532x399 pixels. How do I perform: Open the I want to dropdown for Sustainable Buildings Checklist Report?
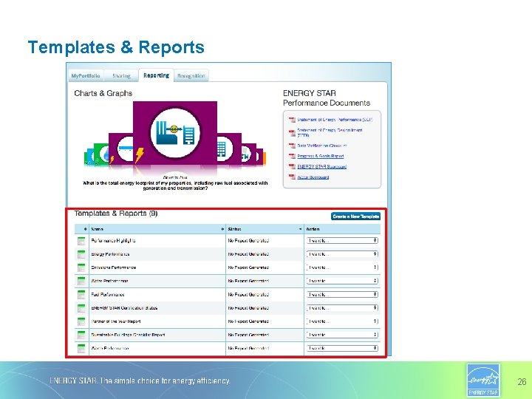(x=342, y=335)
